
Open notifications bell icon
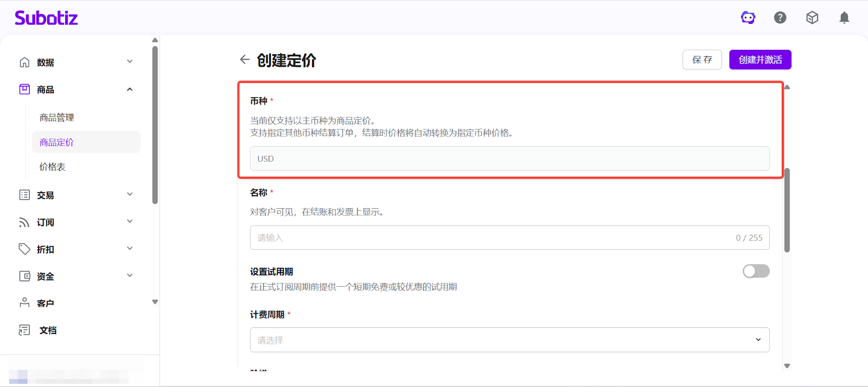pyautogui.click(x=844, y=18)
